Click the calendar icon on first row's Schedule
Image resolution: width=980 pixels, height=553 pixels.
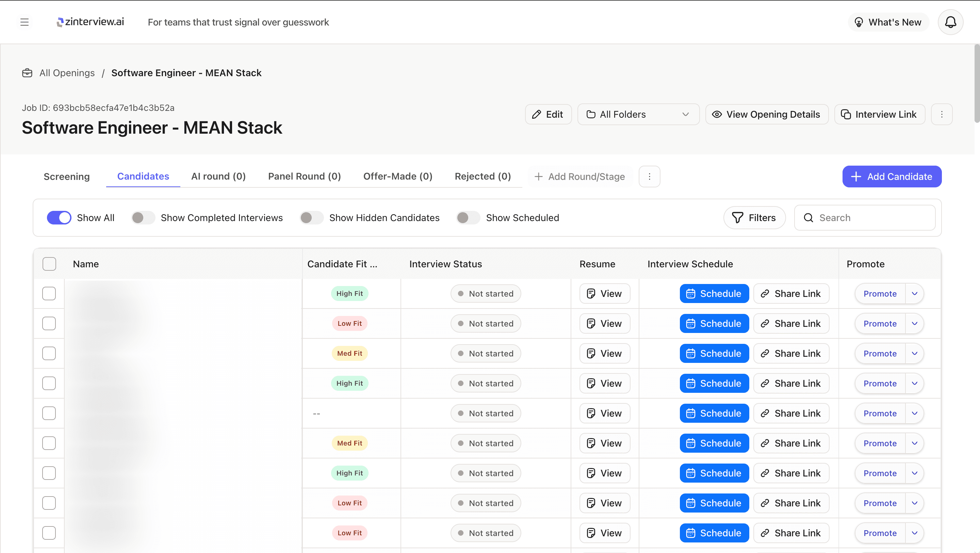690,294
